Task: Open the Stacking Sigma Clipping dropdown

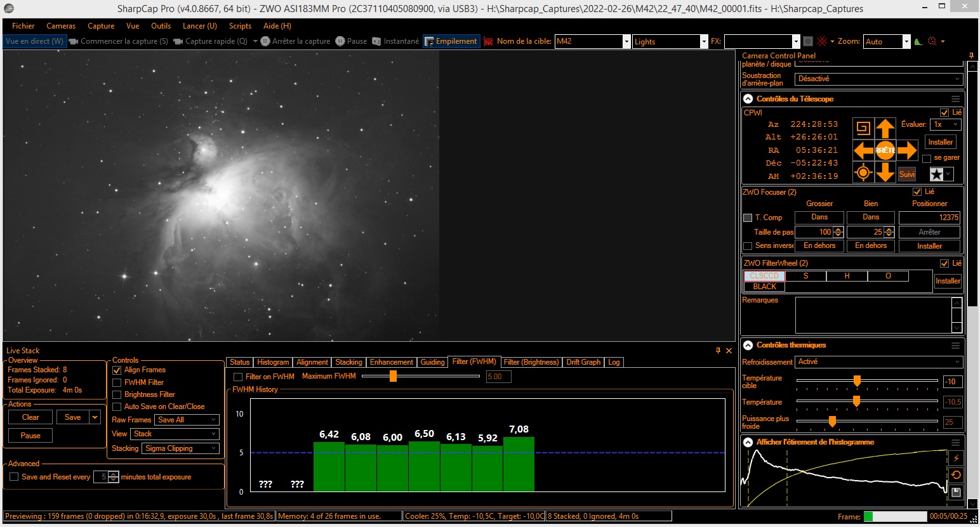Action: click(x=180, y=448)
